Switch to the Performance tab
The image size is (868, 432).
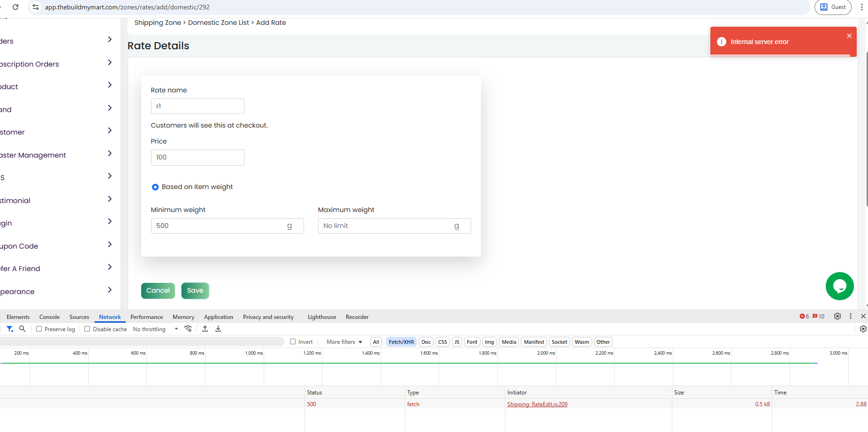(146, 317)
